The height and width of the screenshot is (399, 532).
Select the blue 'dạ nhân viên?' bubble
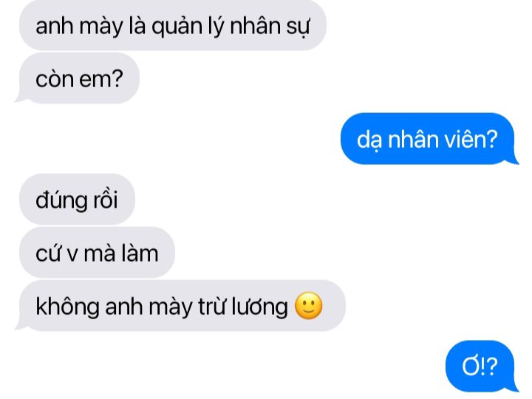click(x=427, y=139)
